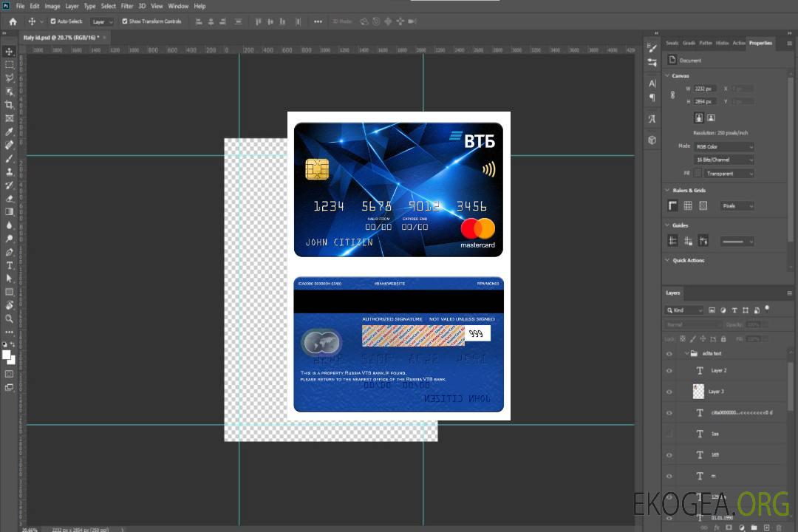Screen dimensions: 798x532
Task: Select the Gradient tool
Action: click(x=9, y=212)
